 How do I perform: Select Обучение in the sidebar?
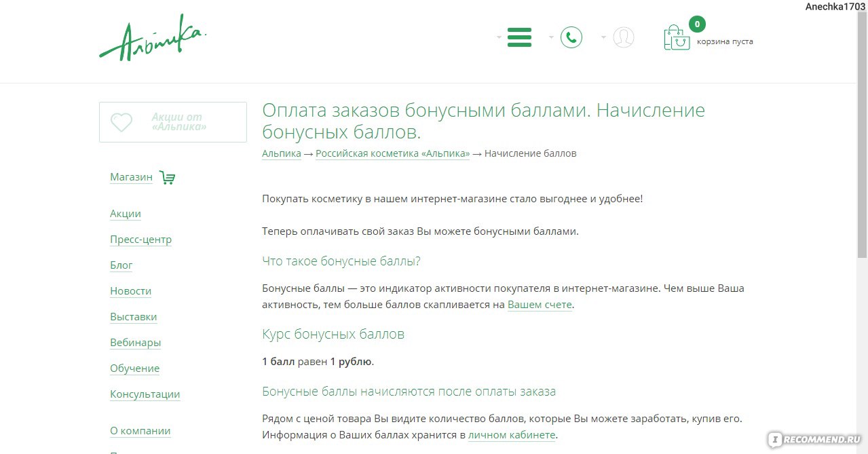pyautogui.click(x=134, y=368)
